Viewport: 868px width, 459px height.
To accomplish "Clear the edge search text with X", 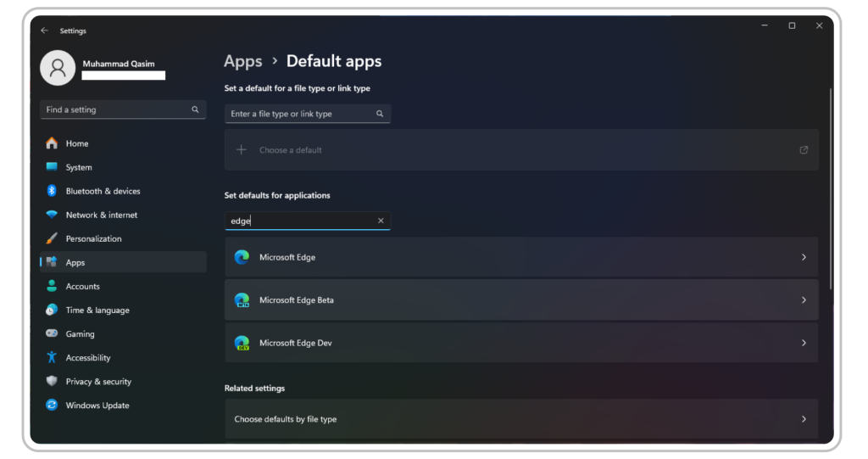I will [381, 221].
